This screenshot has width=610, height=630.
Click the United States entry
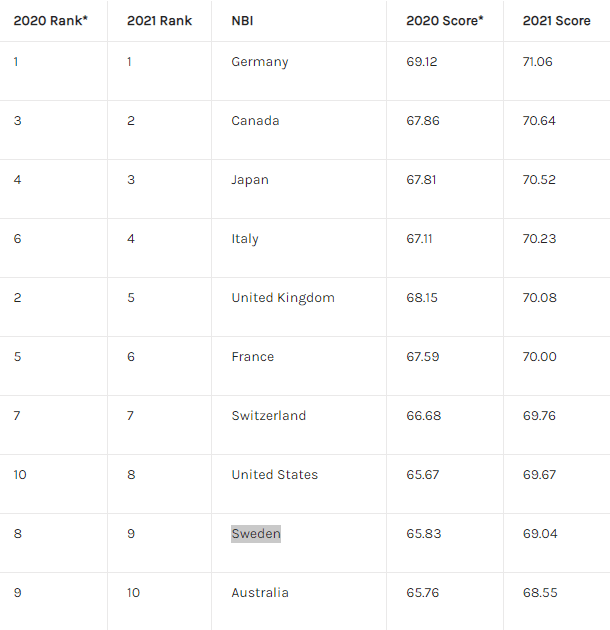(x=275, y=475)
